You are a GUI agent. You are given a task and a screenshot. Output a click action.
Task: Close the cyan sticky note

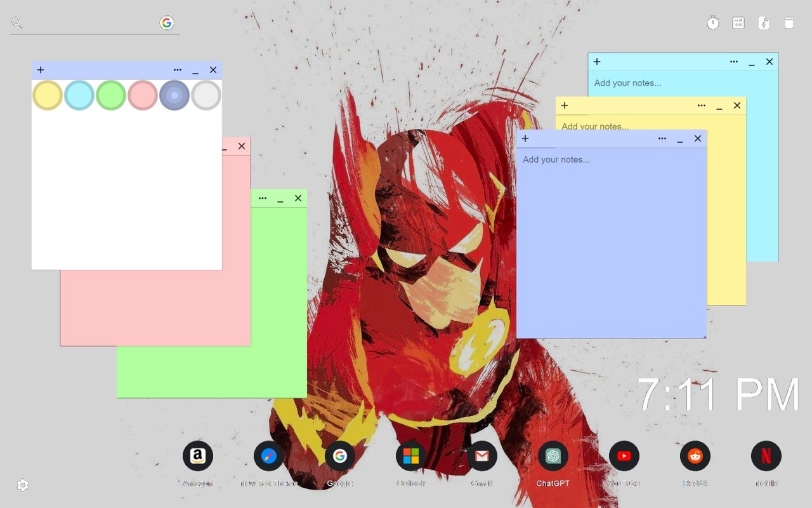coord(769,62)
